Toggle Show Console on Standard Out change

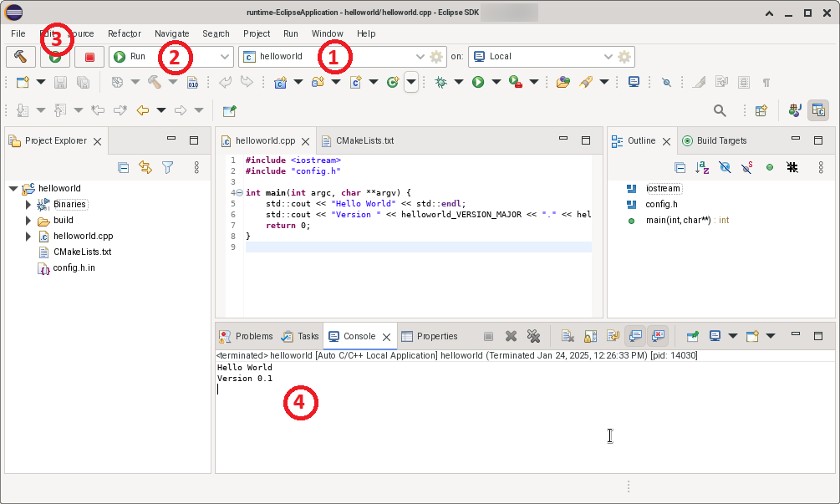coord(635,336)
